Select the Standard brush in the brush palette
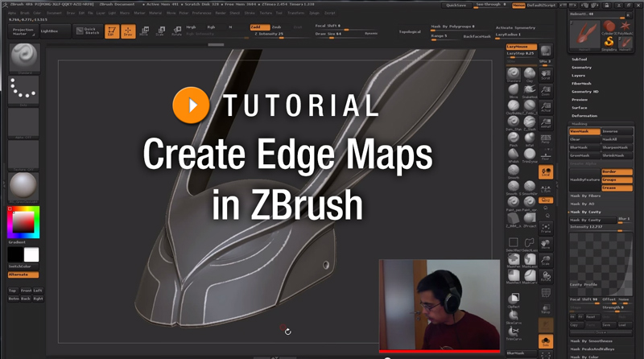Screen dimensions: 644x359 point(513,74)
